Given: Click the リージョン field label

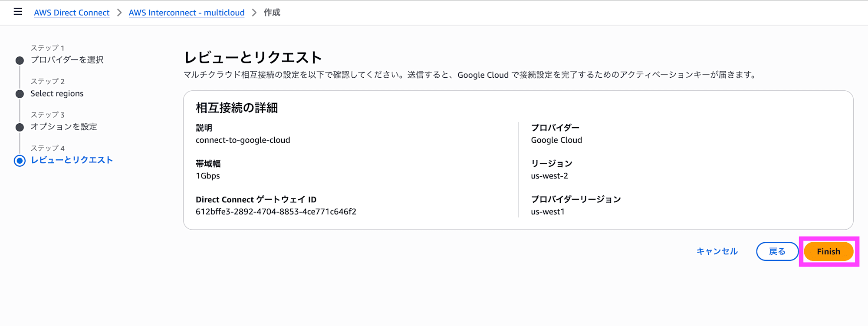Looking at the screenshot, I should [x=552, y=164].
